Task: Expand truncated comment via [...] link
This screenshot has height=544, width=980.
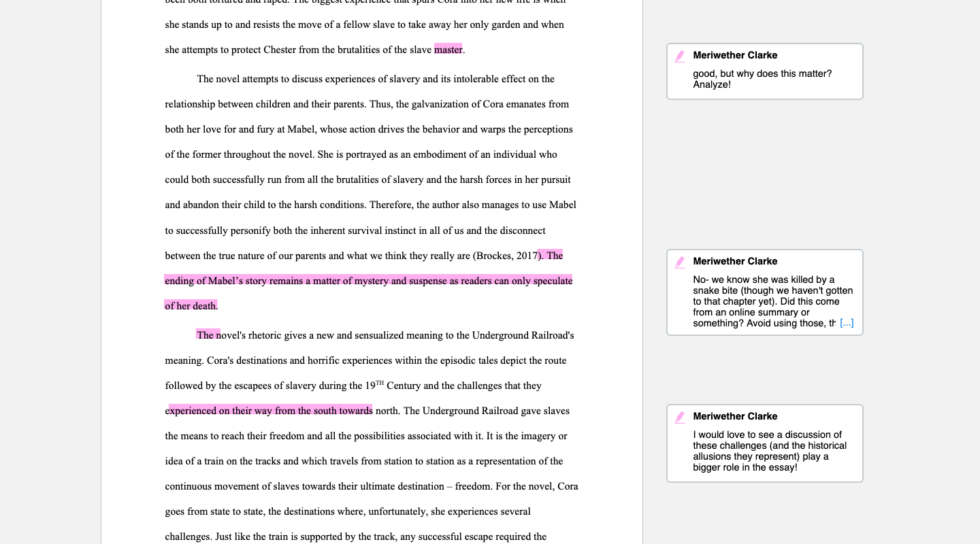Action: [847, 323]
